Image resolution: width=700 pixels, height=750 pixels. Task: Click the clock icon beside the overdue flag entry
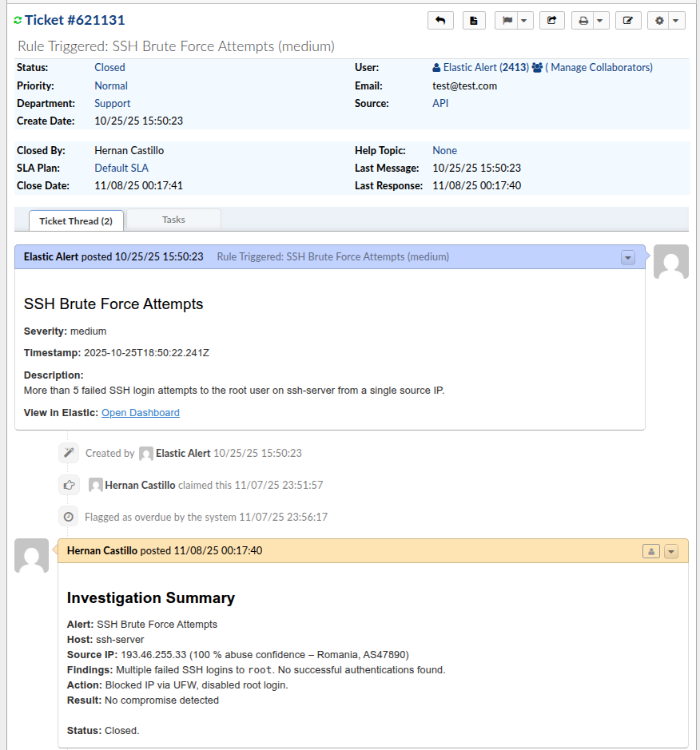(68, 516)
